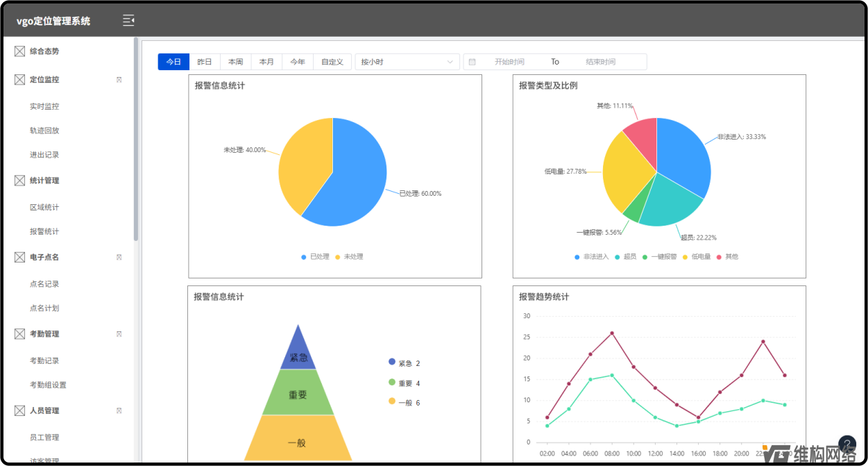Click the 定位监控 menu icon
The height and width of the screenshot is (466, 868).
point(19,80)
